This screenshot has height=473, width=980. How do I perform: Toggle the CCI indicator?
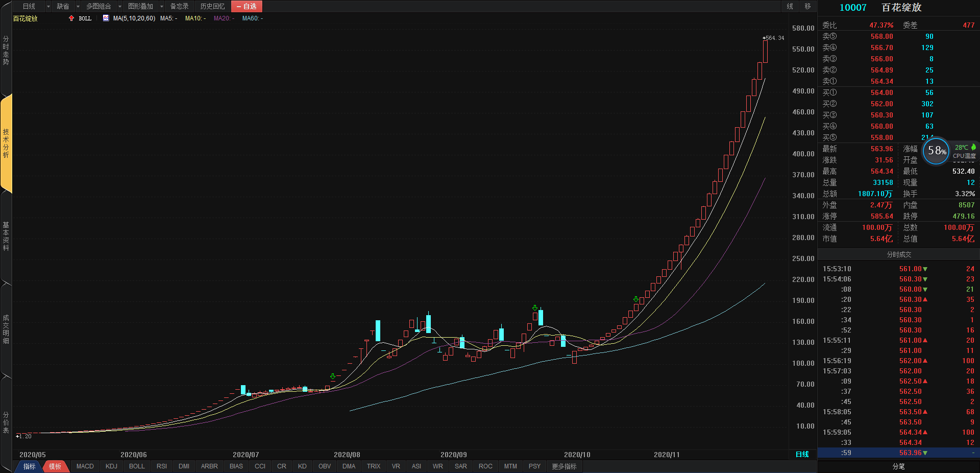coord(260,466)
